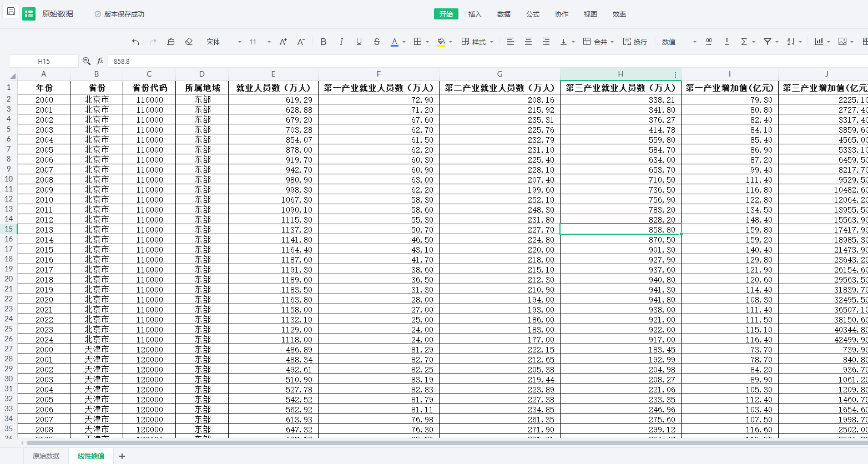Apply cell borders with the grid icon
The height and width of the screenshot is (464, 868).
(x=418, y=42)
